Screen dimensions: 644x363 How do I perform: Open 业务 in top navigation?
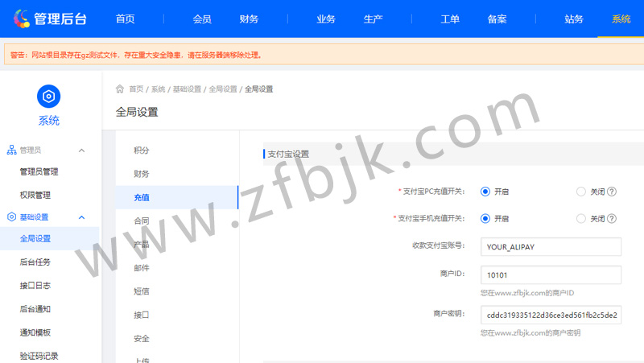coord(326,19)
